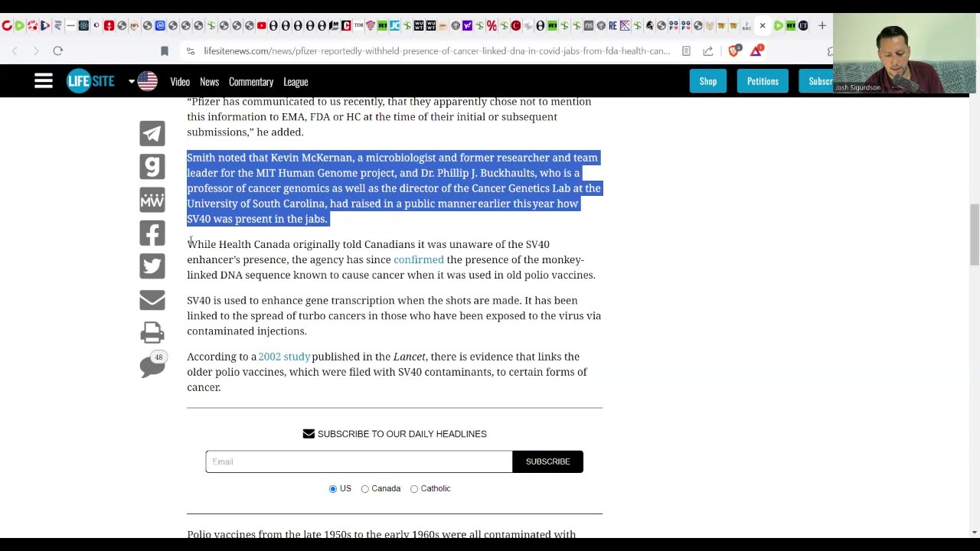
Task: Share article on Gab
Action: 152,166
